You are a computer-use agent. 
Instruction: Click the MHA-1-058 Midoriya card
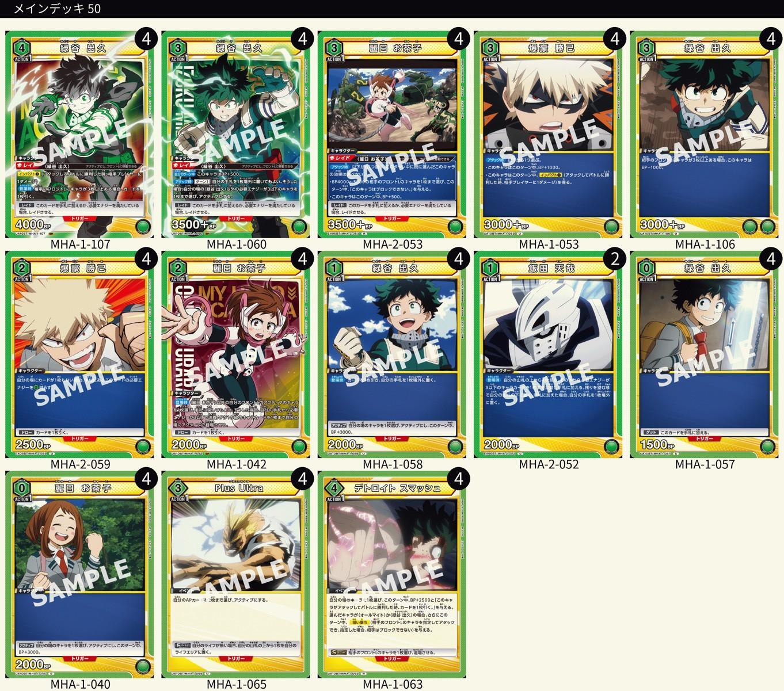(x=392, y=354)
